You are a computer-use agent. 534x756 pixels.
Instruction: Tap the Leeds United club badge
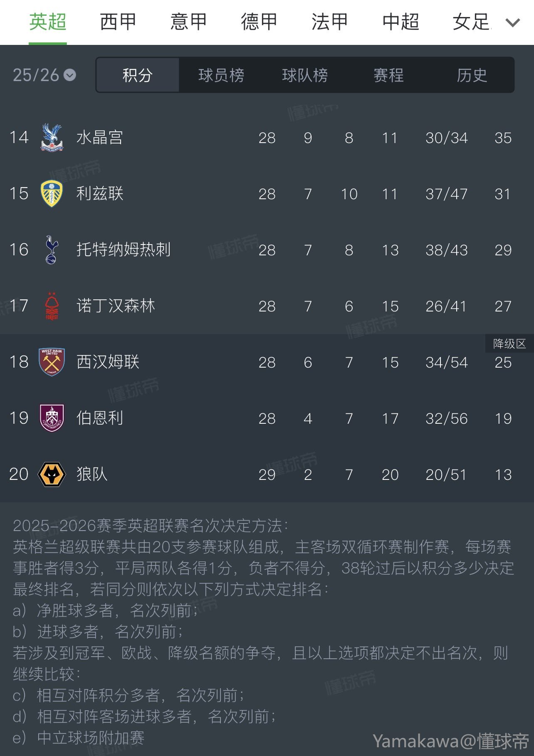pos(52,194)
